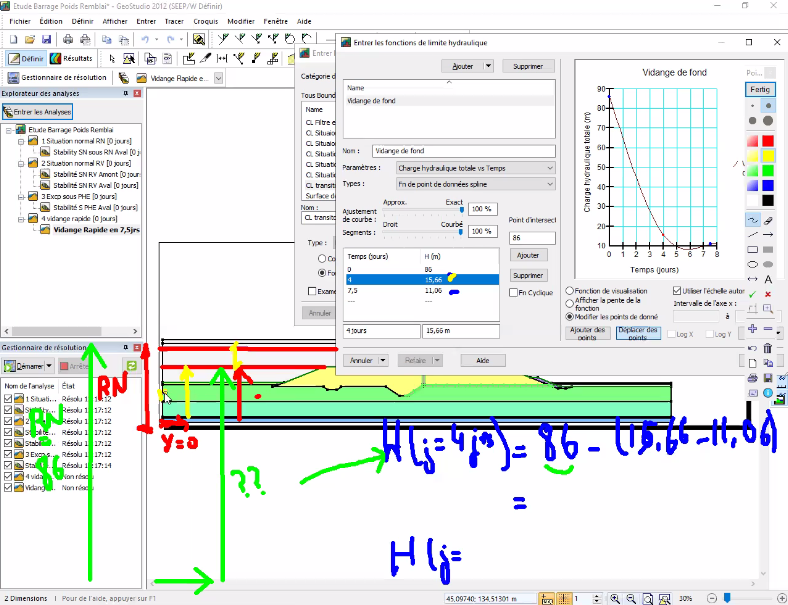The width and height of the screenshot is (788, 605).
Task: Uncheck 'Utiliser l'échelle auto' checkbox
Action: pyautogui.click(x=677, y=291)
